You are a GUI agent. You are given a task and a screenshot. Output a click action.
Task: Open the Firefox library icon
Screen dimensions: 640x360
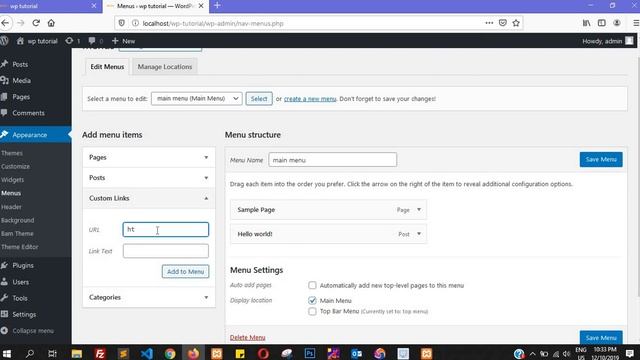pyautogui.click(x=587, y=23)
